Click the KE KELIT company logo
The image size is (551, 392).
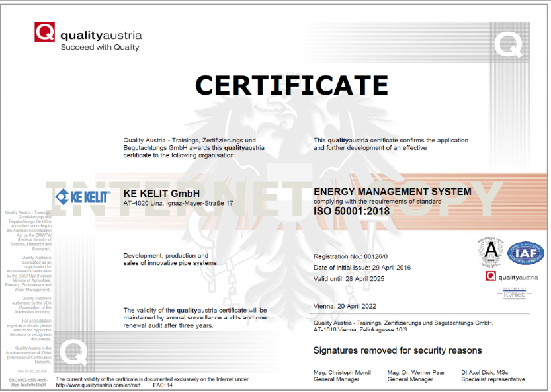tap(83, 197)
